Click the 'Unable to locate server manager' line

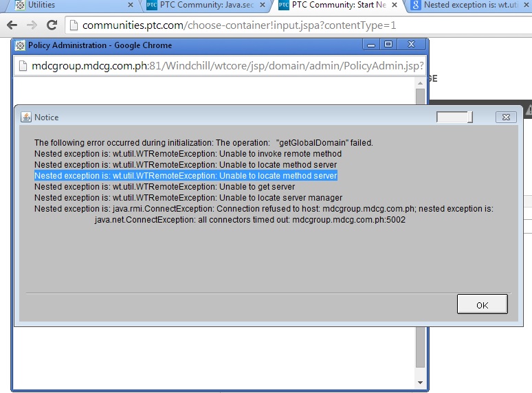(188, 198)
